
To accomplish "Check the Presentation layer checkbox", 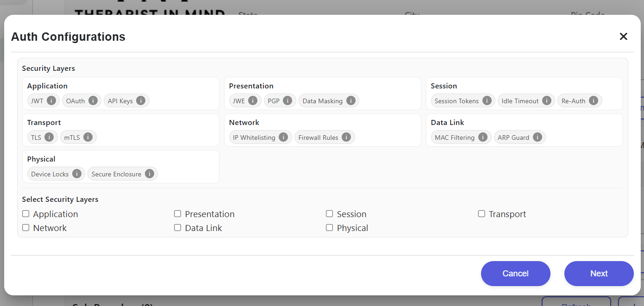I will (x=178, y=214).
